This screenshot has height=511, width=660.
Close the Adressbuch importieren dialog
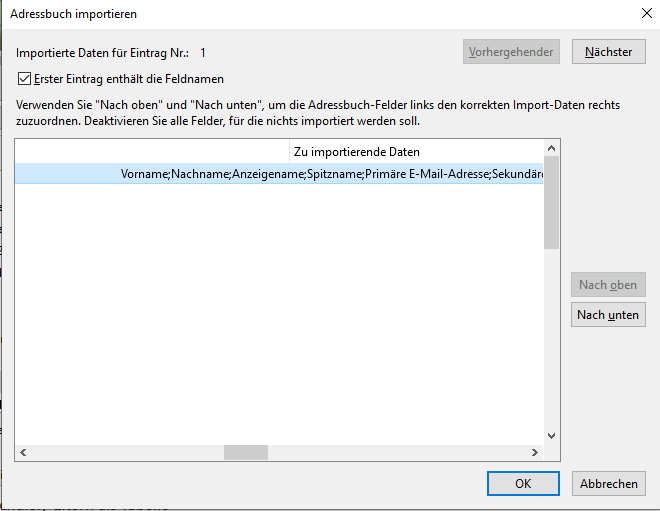[647, 13]
